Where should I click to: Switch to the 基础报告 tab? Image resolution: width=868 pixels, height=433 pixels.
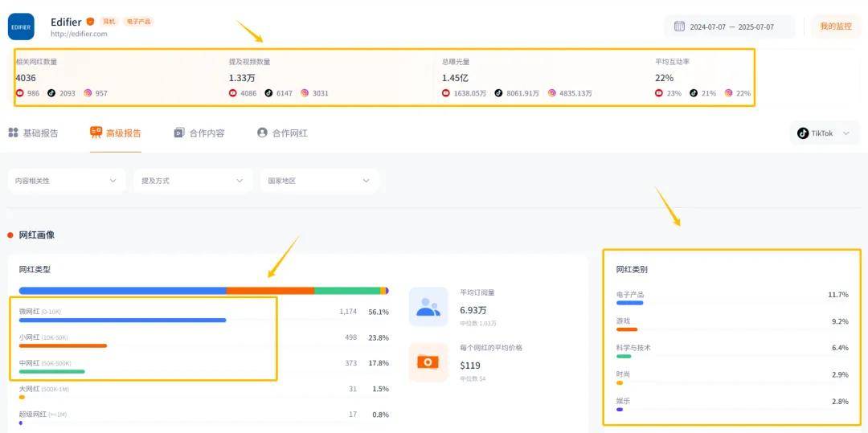tap(33, 133)
